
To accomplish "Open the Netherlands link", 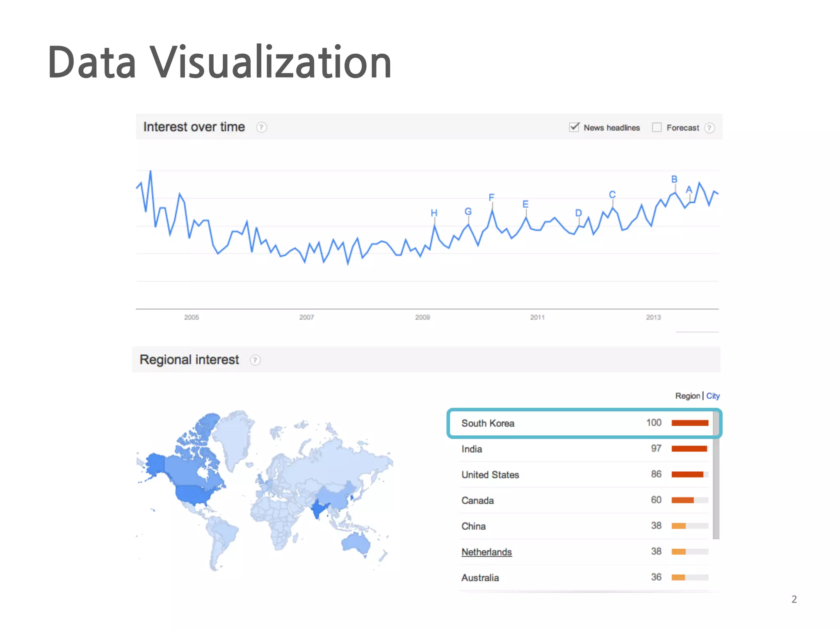I will click(x=486, y=552).
